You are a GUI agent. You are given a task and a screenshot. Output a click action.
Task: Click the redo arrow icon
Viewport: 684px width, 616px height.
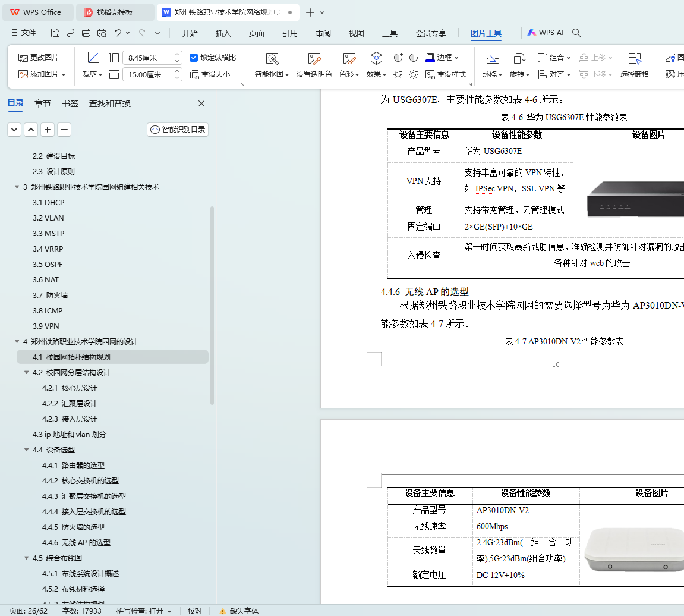click(x=142, y=33)
